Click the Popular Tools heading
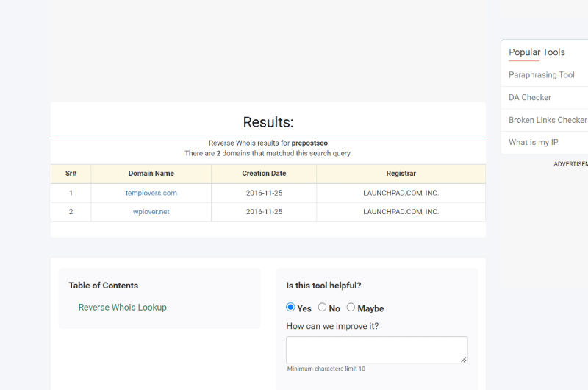 tap(537, 52)
